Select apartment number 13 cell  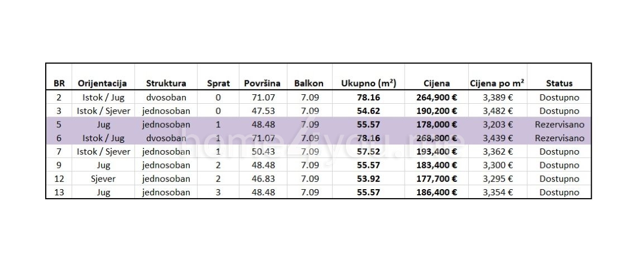[x=59, y=193]
